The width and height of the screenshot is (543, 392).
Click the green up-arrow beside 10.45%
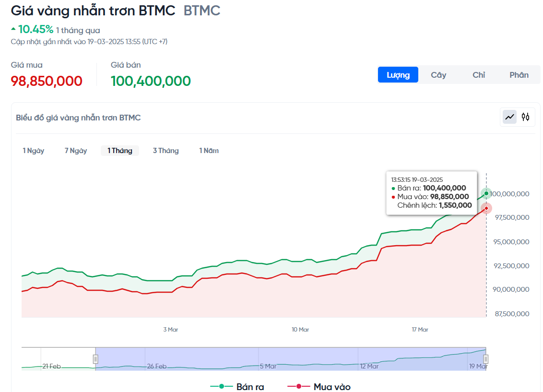(13, 29)
